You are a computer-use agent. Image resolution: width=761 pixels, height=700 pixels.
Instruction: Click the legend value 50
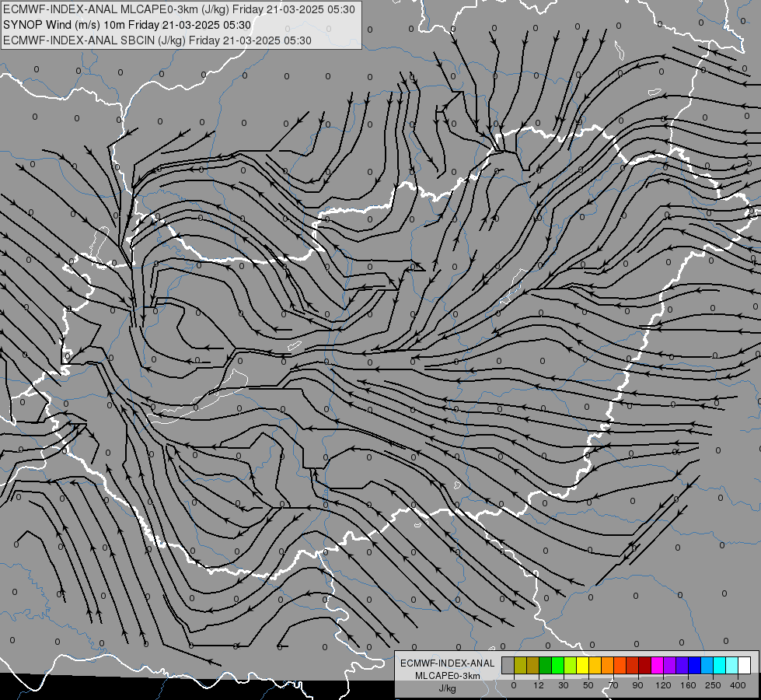click(588, 685)
